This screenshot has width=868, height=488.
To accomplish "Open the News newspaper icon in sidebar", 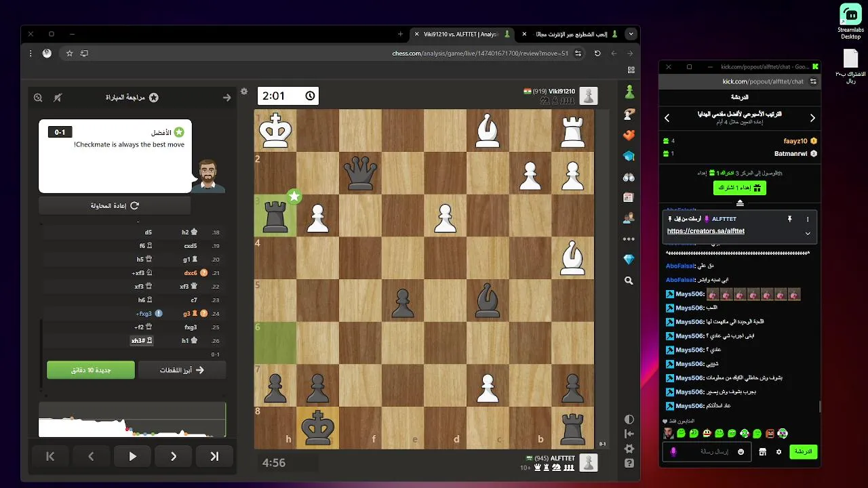I will (x=629, y=197).
